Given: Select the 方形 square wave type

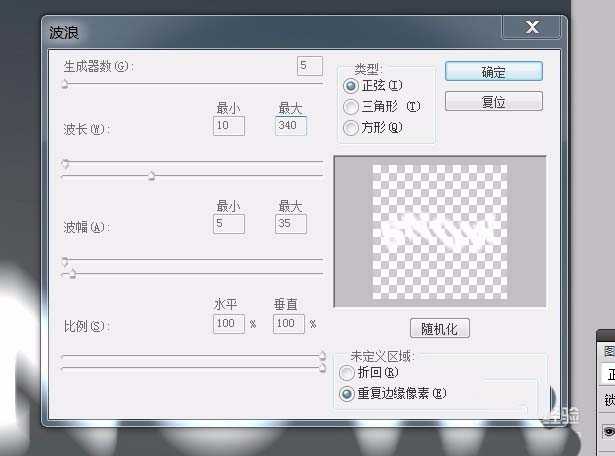Looking at the screenshot, I should pyautogui.click(x=351, y=127).
